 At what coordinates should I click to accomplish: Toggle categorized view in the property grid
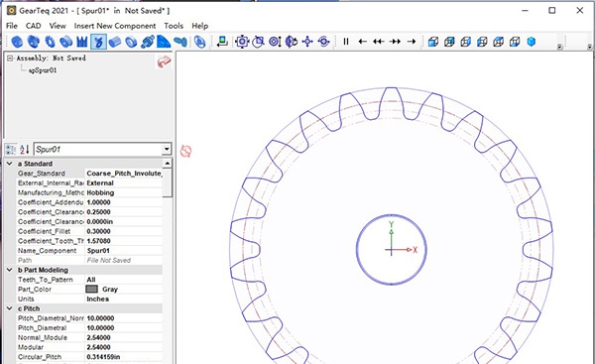11,149
